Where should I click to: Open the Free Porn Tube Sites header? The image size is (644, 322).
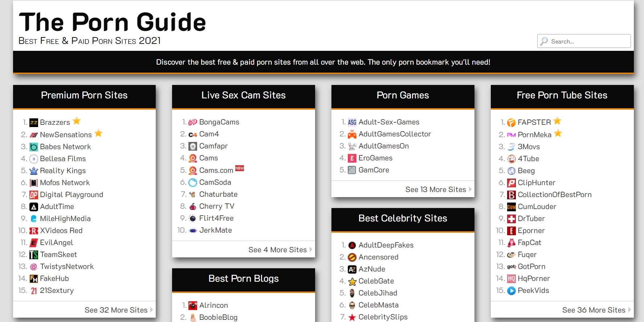[x=562, y=95]
